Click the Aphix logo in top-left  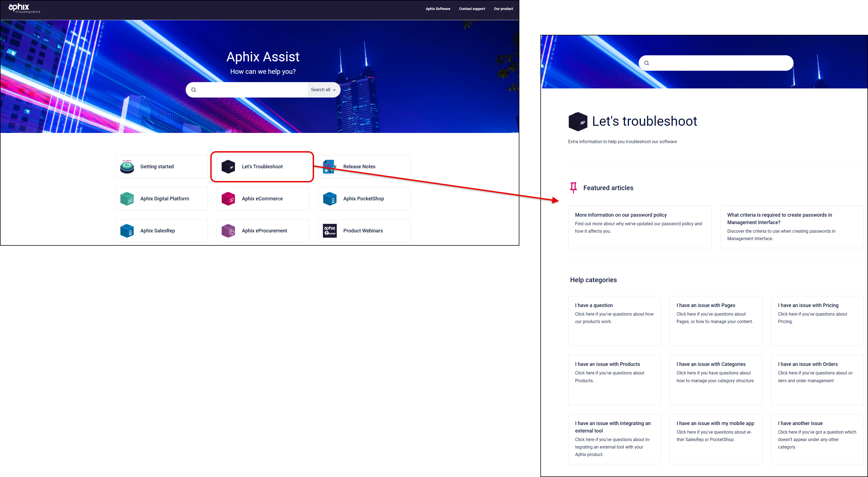[24, 8]
